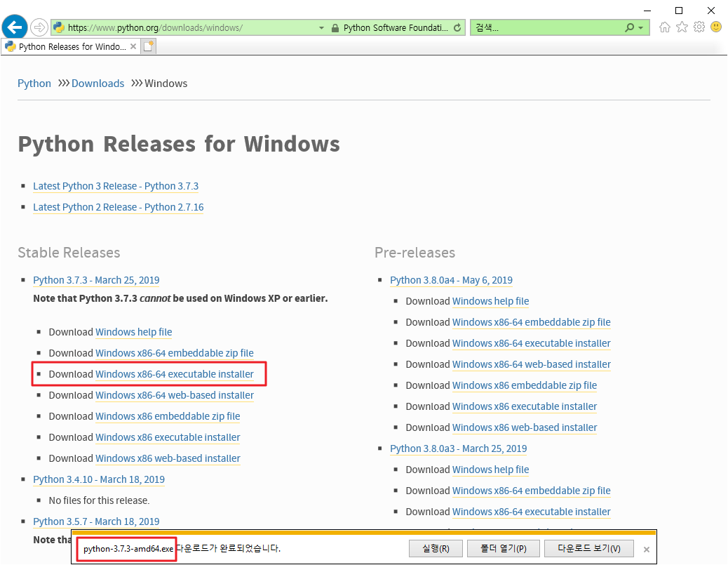Image resolution: width=728 pixels, height=565 pixels.
Task: Run the downloaded file with 실행(R)
Action: [436, 549]
